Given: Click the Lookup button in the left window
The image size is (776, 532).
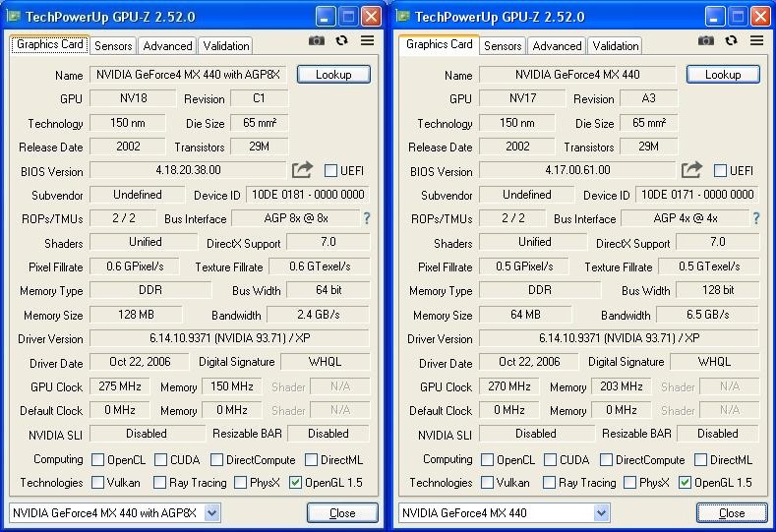Looking at the screenshot, I should tap(333, 74).
